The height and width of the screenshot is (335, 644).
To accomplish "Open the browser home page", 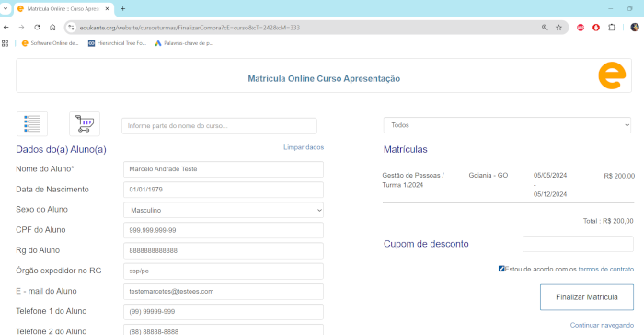I will [52, 28].
